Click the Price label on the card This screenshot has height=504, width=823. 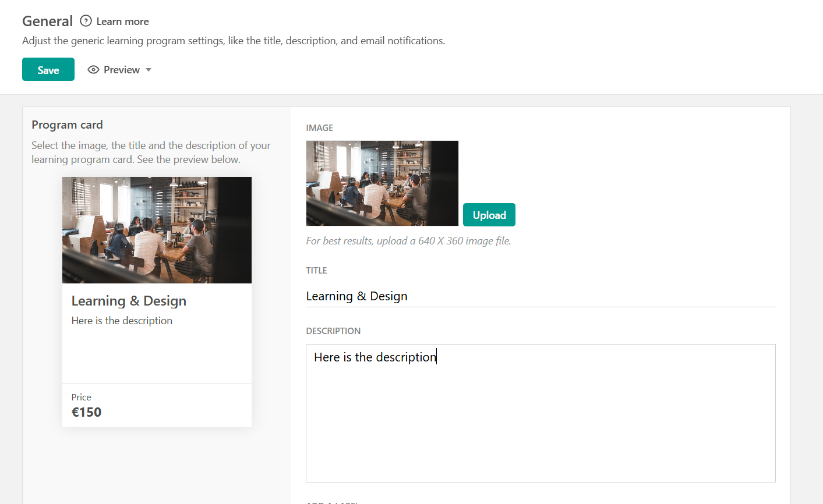click(x=81, y=397)
